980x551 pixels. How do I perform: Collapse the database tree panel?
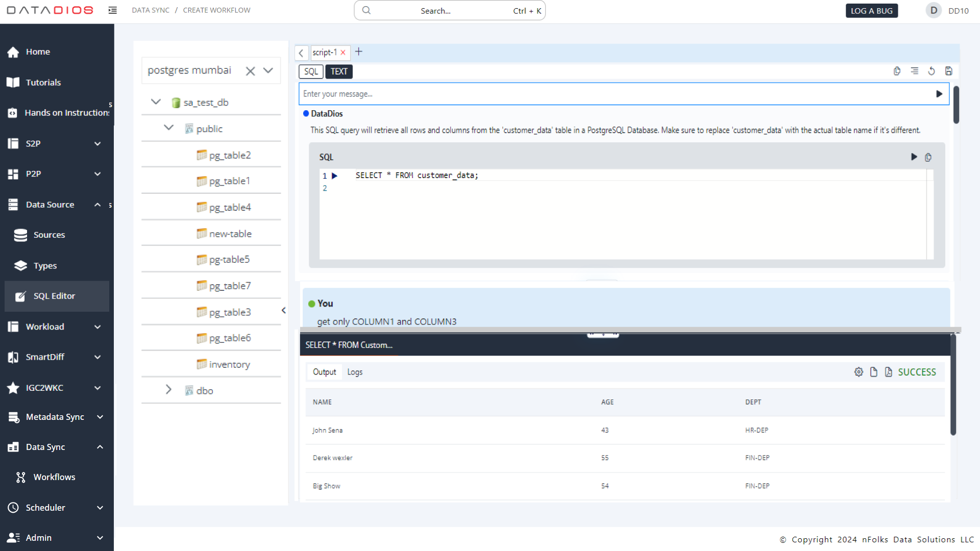pos(284,310)
